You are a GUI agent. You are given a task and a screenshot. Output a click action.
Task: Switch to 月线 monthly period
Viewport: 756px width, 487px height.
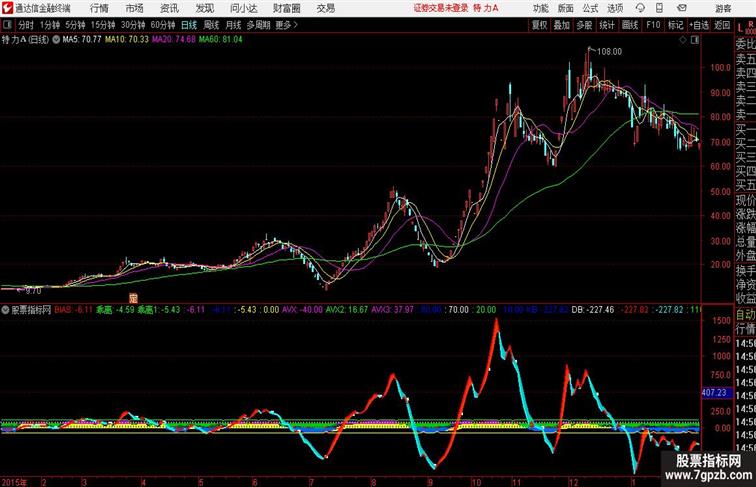pos(233,25)
